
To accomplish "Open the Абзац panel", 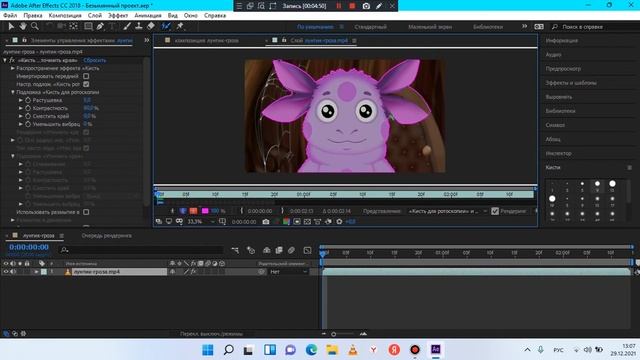I will pyautogui.click(x=553, y=139).
